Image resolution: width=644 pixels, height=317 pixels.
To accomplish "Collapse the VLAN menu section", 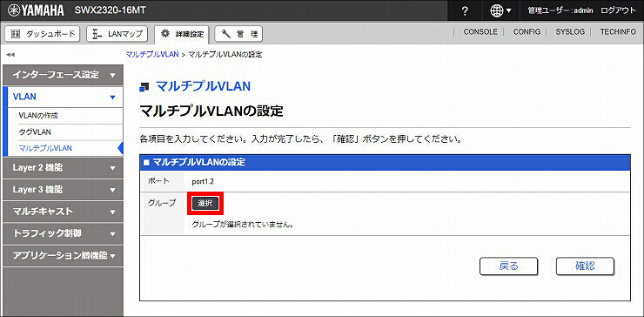I will [63, 97].
